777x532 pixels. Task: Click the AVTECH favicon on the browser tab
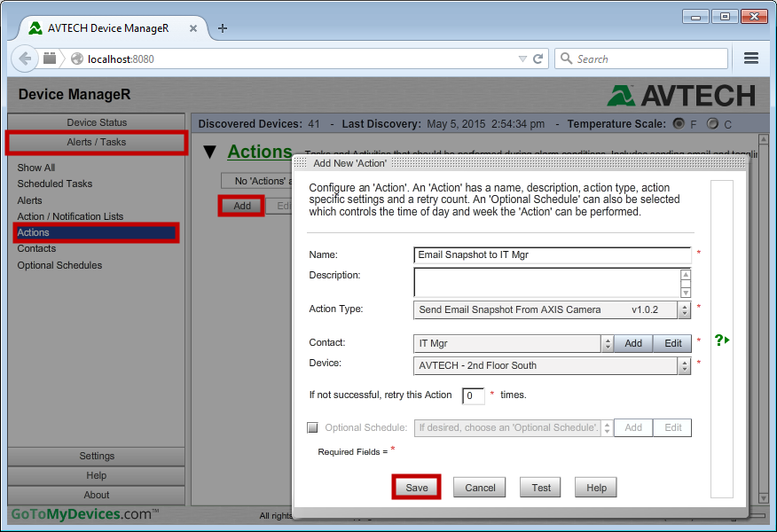pos(35,27)
